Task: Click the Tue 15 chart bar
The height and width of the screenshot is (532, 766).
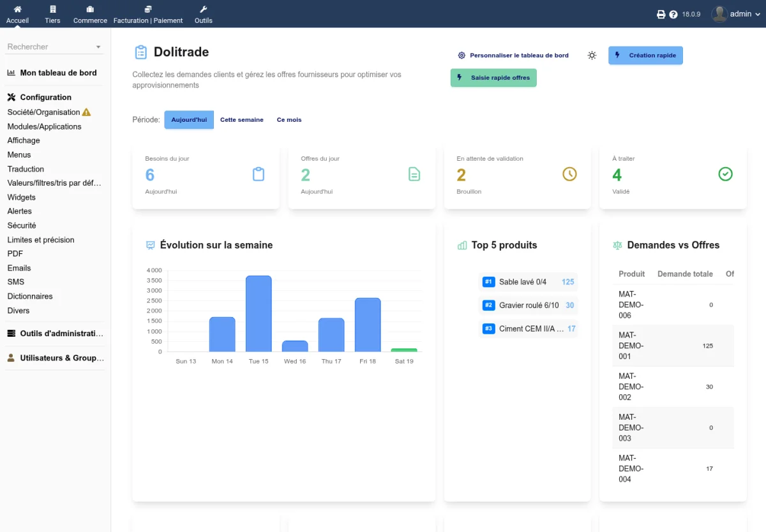Action: [259, 314]
